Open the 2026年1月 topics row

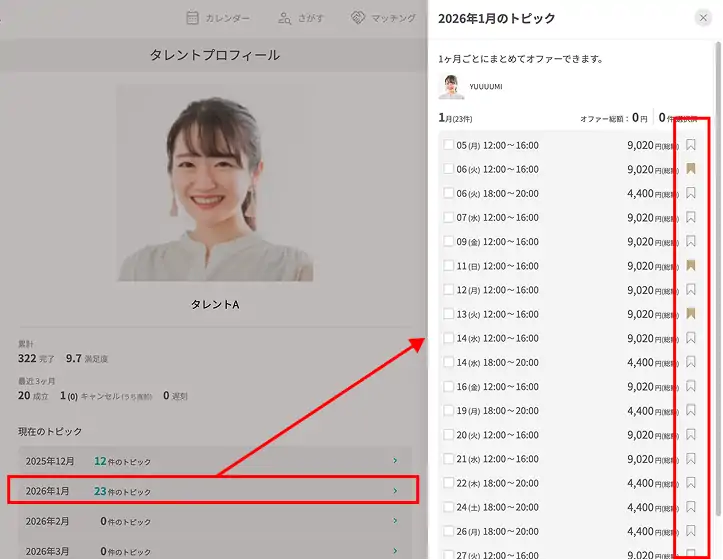tap(214, 491)
